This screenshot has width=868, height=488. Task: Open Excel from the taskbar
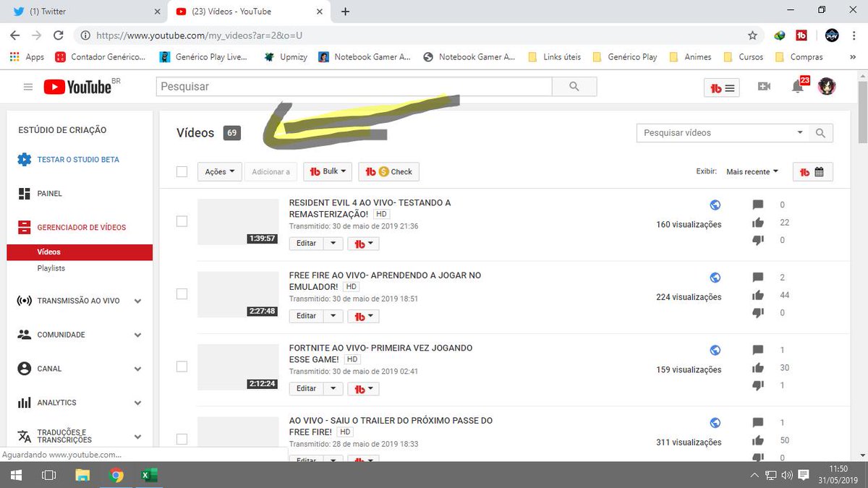(x=149, y=475)
